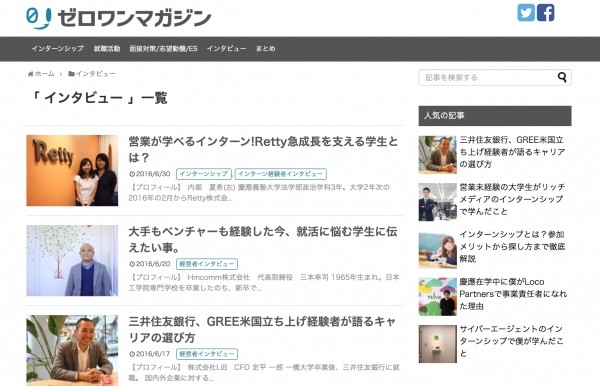The image size is (600, 386).
Task: Click the ゼロワンマガジン site logo
Action: point(119,18)
